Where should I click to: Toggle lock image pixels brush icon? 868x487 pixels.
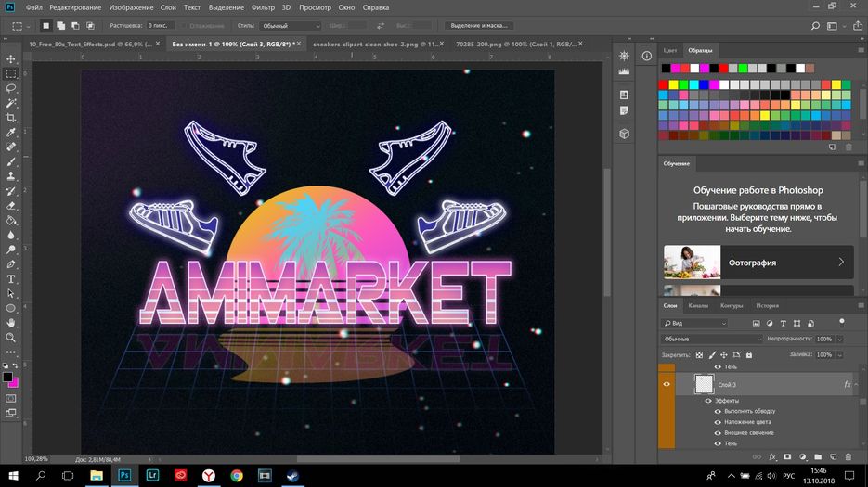tap(712, 354)
